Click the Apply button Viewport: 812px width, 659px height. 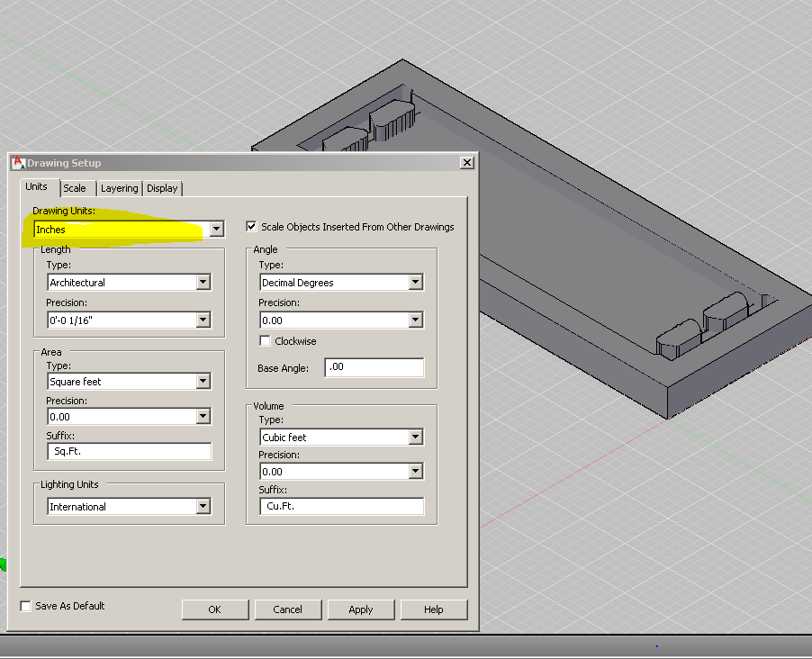click(x=361, y=609)
